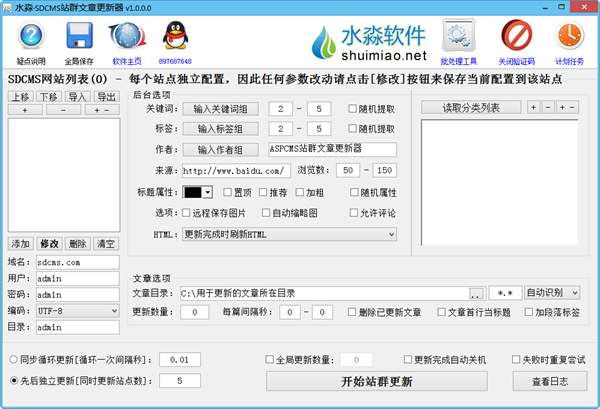Click the 密码 input field
The image size is (600, 409).
coord(78,295)
